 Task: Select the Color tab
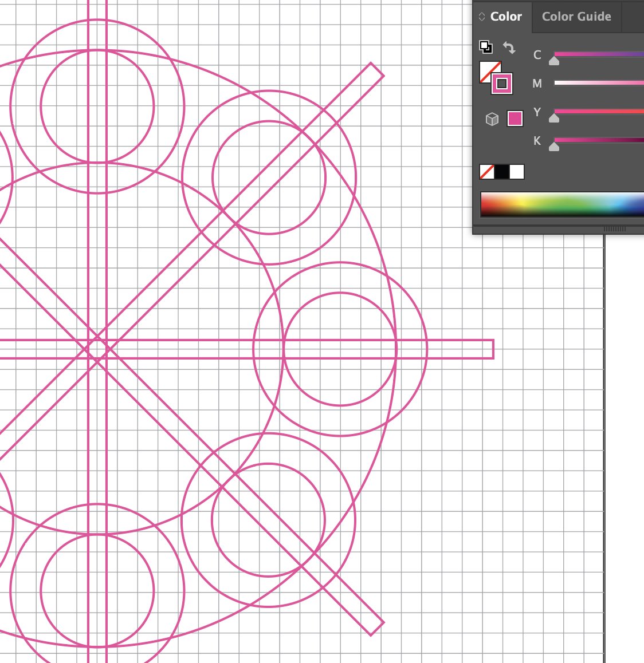[x=506, y=17]
